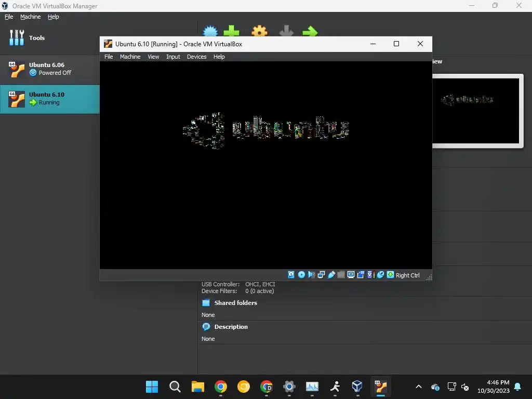This screenshot has width=532, height=399.
Task: Open the Help menu of the VM window
Action: 219,57
